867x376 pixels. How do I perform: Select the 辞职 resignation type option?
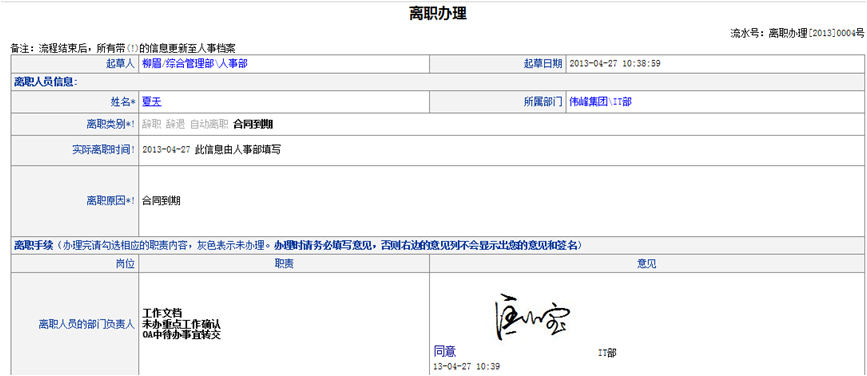(x=152, y=124)
